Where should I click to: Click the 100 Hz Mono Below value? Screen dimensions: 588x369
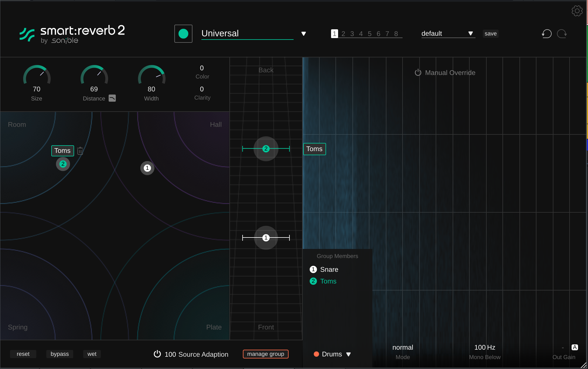(485, 348)
